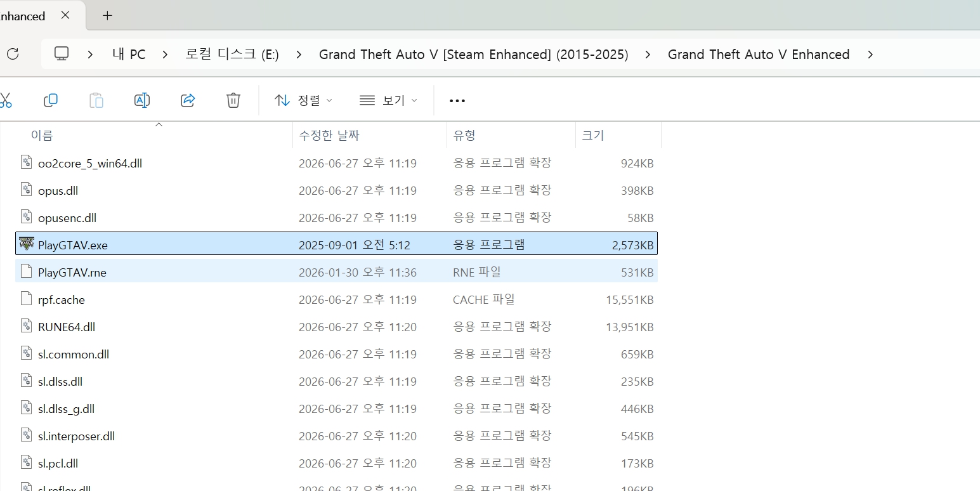
Task: Close the current Explorer tab
Action: [x=65, y=15]
